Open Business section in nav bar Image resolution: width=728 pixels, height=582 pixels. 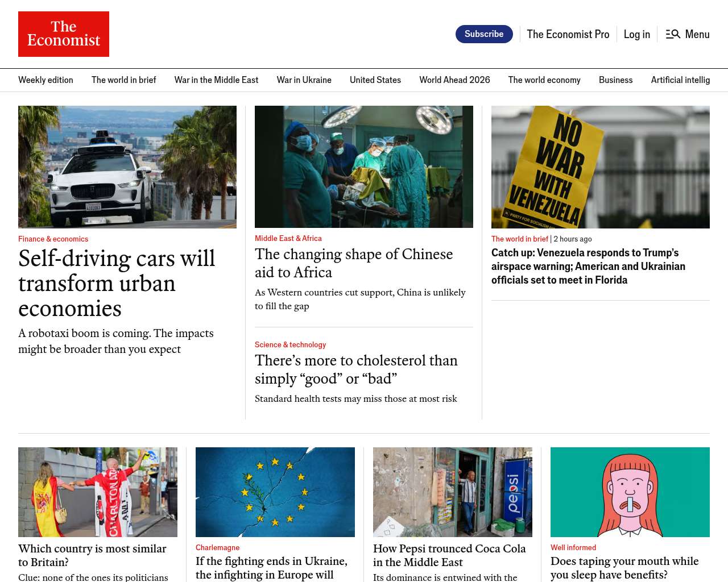[x=615, y=80]
